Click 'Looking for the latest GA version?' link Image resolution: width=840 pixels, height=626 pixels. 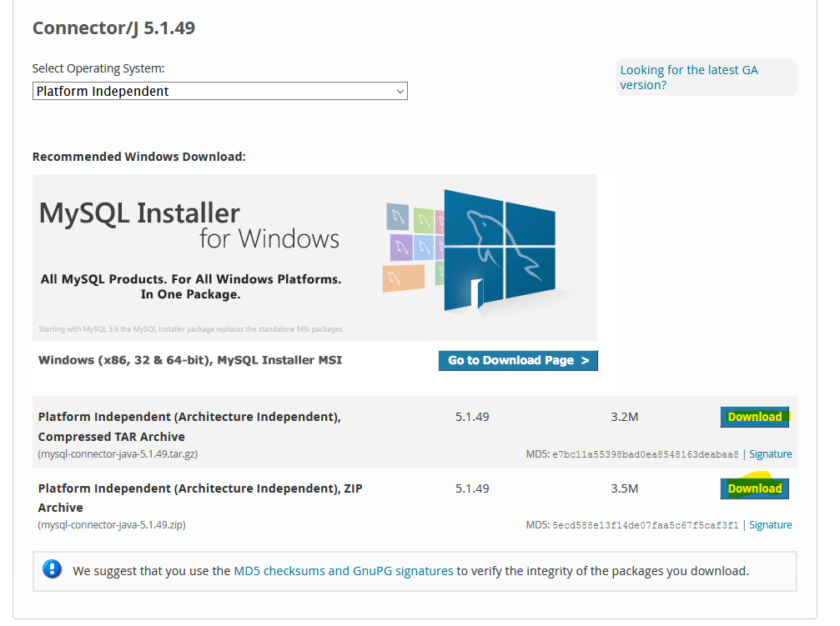click(689, 78)
